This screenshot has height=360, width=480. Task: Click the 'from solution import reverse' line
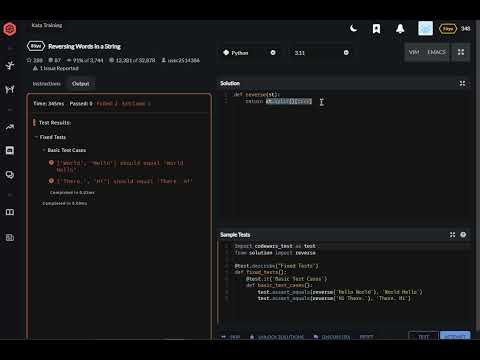(x=275, y=253)
